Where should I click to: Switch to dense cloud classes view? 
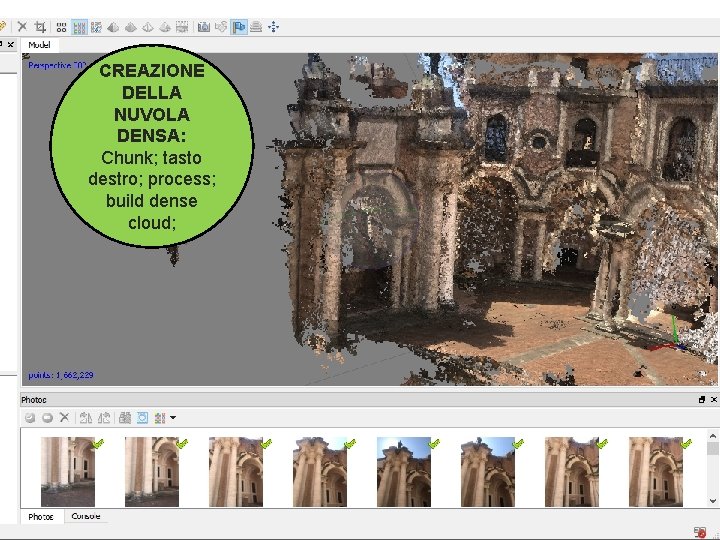coord(96,27)
